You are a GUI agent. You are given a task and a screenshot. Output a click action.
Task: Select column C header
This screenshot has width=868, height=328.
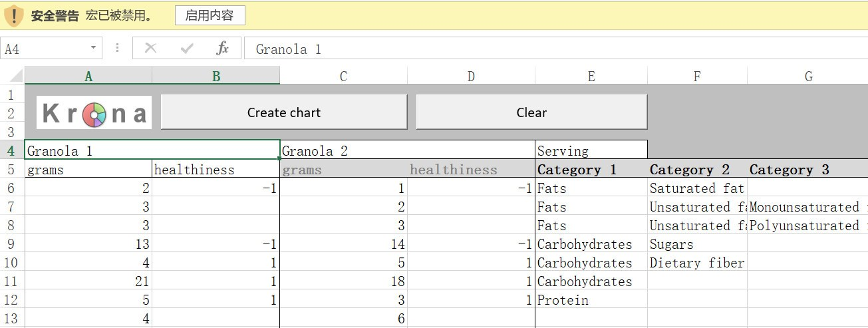(343, 76)
